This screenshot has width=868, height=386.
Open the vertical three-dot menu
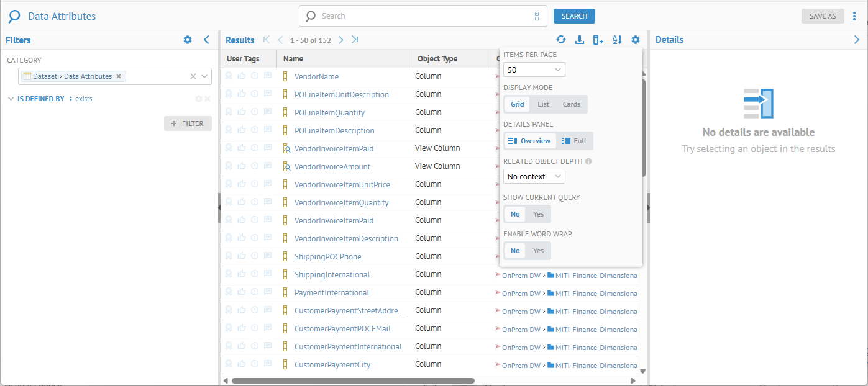[854, 16]
